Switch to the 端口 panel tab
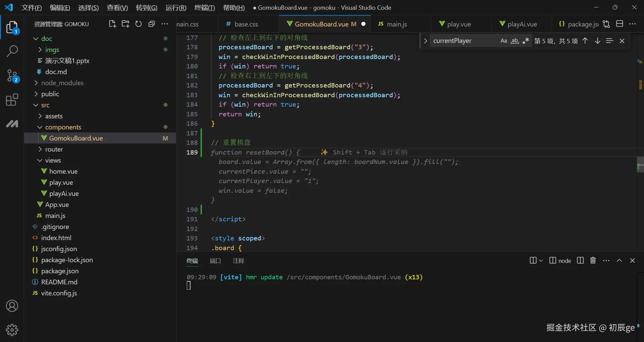 [x=215, y=261]
